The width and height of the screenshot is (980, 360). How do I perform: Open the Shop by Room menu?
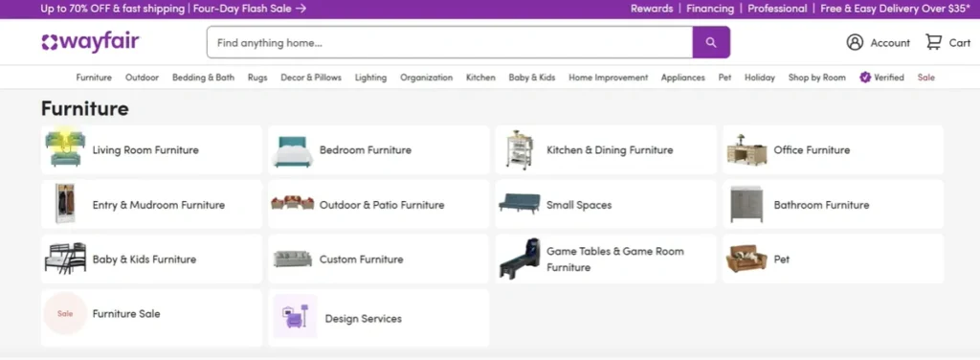tap(817, 78)
